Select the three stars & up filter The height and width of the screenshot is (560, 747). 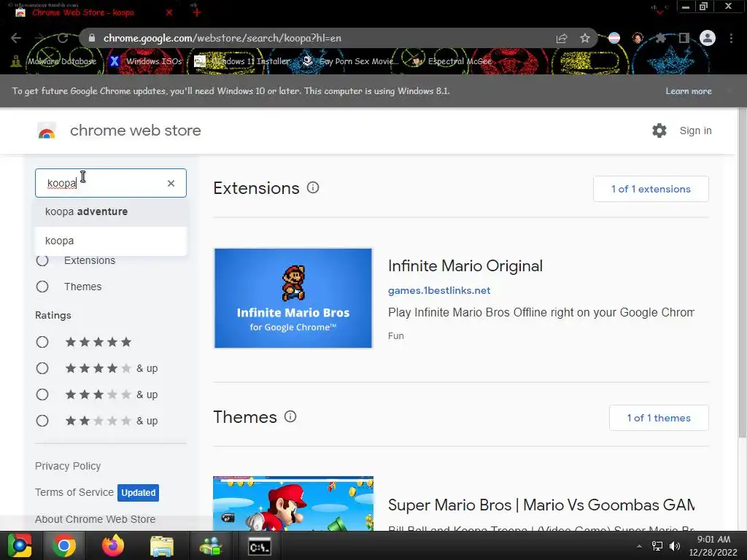coord(42,394)
